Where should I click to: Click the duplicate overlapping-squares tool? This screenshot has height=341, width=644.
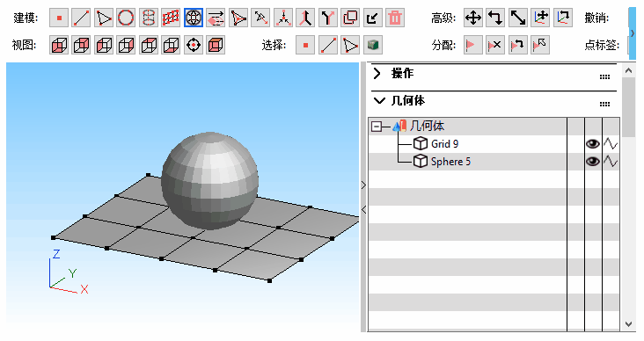coord(350,18)
